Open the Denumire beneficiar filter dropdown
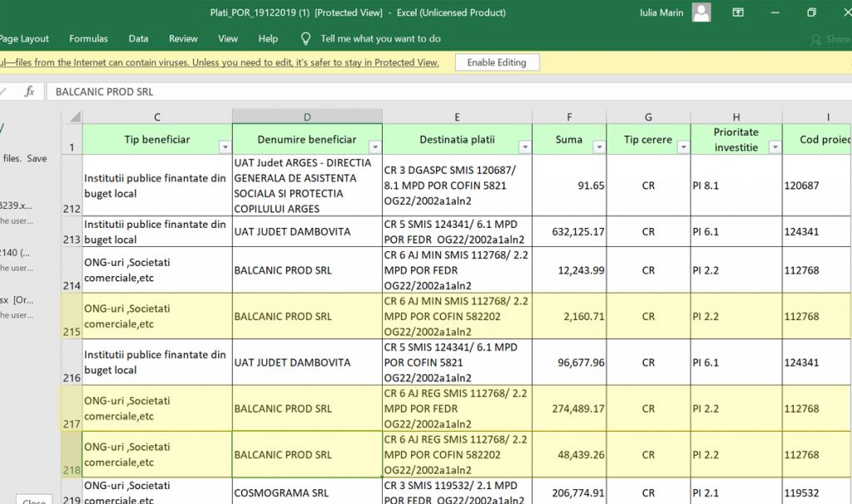This screenshot has width=852, height=504. click(x=375, y=146)
